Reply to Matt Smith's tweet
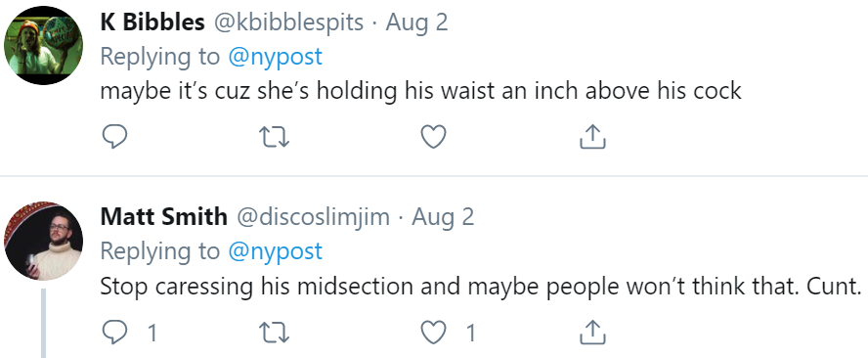The height and width of the screenshot is (358, 868). (115, 334)
